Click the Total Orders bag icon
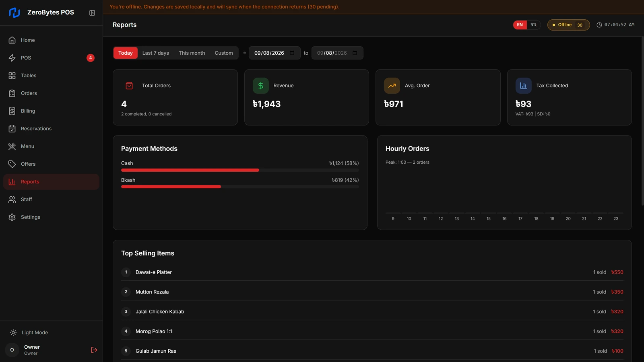 pos(129,86)
